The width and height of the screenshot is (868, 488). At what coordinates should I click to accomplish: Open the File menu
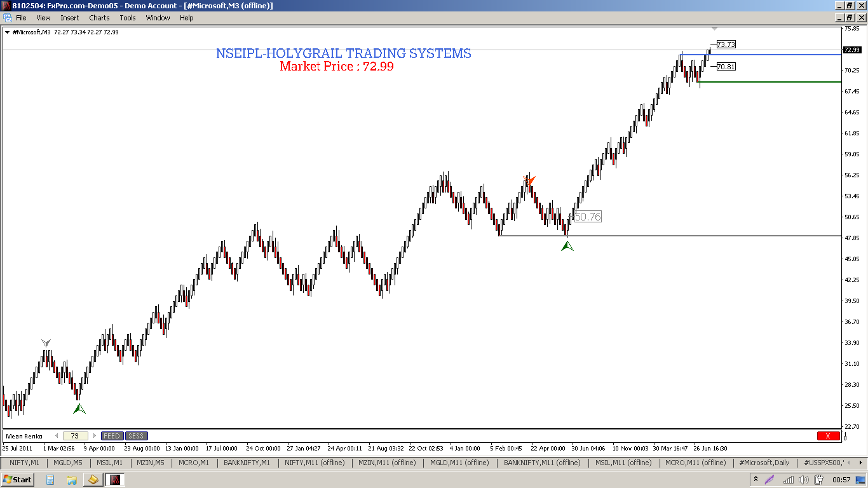tap(21, 18)
